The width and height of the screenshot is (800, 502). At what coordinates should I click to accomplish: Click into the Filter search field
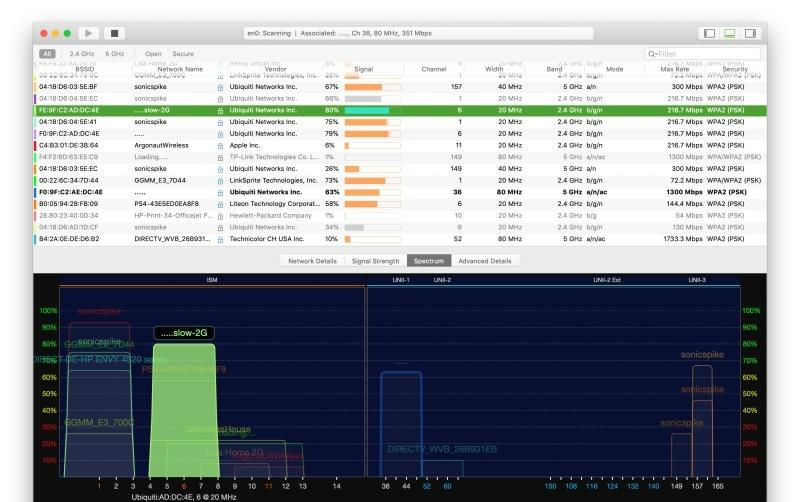pos(705,54)
